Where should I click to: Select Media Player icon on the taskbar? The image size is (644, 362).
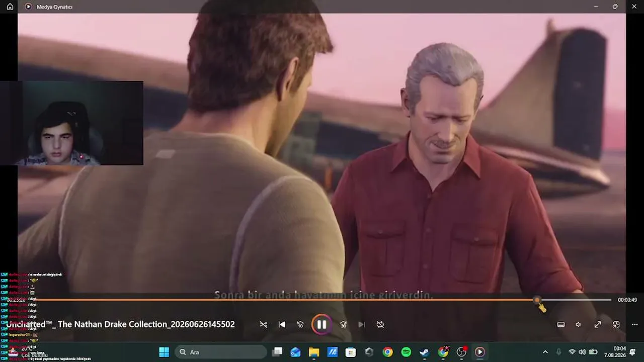tap(479, 352)
